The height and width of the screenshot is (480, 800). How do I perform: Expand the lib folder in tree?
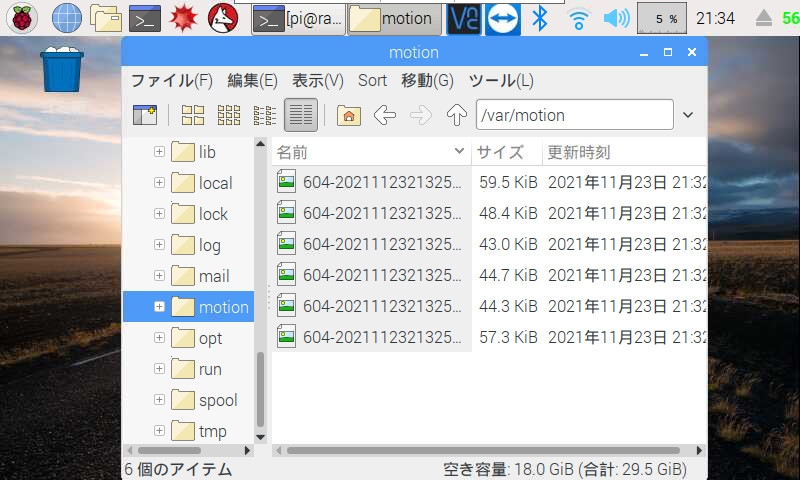159,152
